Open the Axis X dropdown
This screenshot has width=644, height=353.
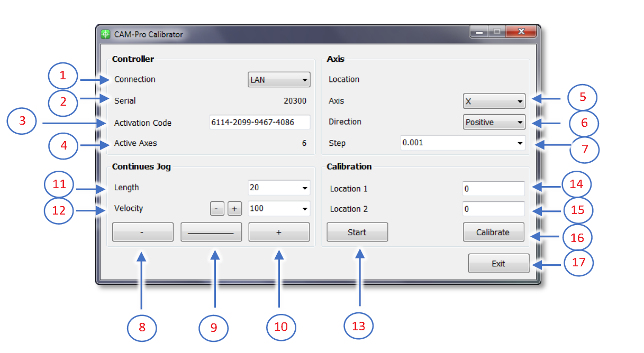click(x=494, y=101)
